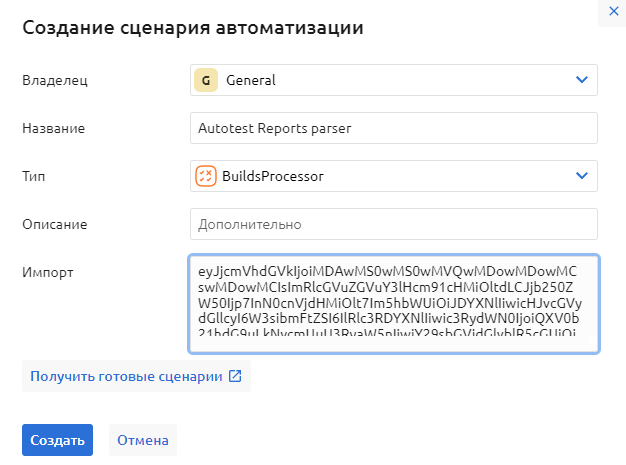Click the external link icon beside готовые сценарии

point(235,377)
